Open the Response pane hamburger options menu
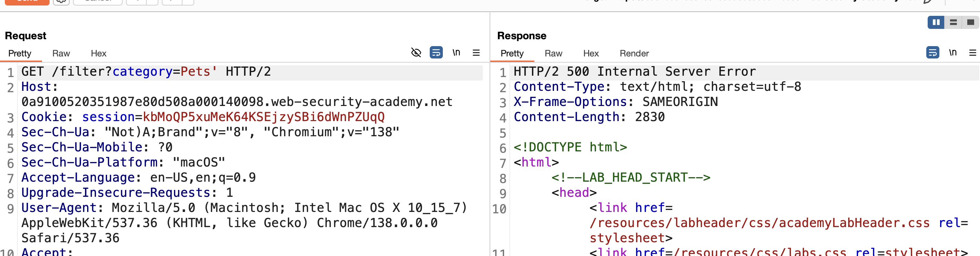 [972, 53]
